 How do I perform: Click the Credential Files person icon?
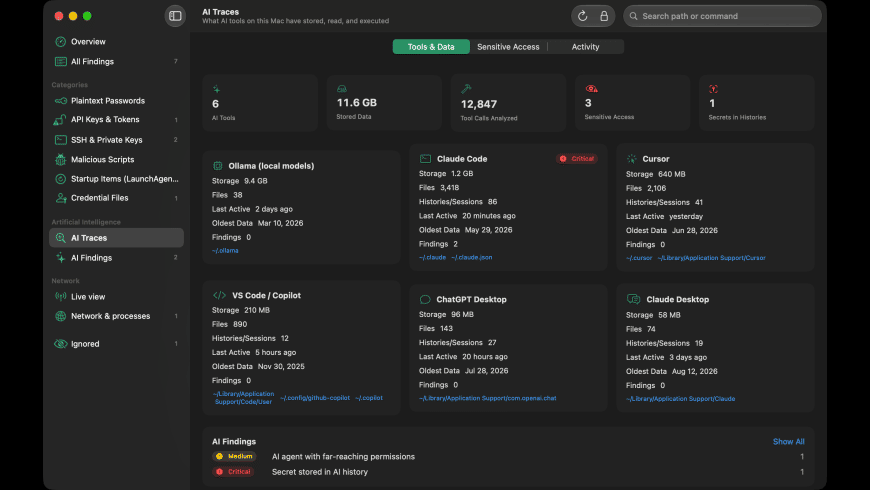point(60,198)
